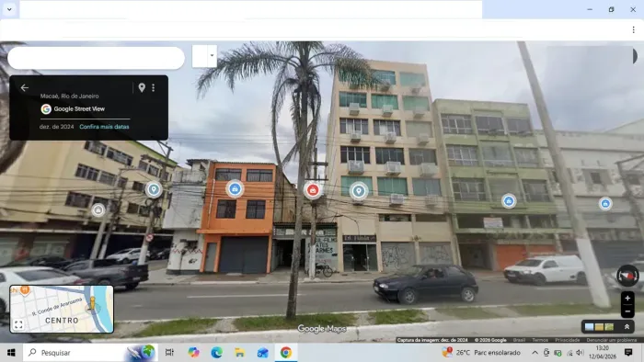Image resolution: width=644 pixels, height=362 pixels.
Task: Click the grey marker on the left yellow building
Action: (98, 210)
